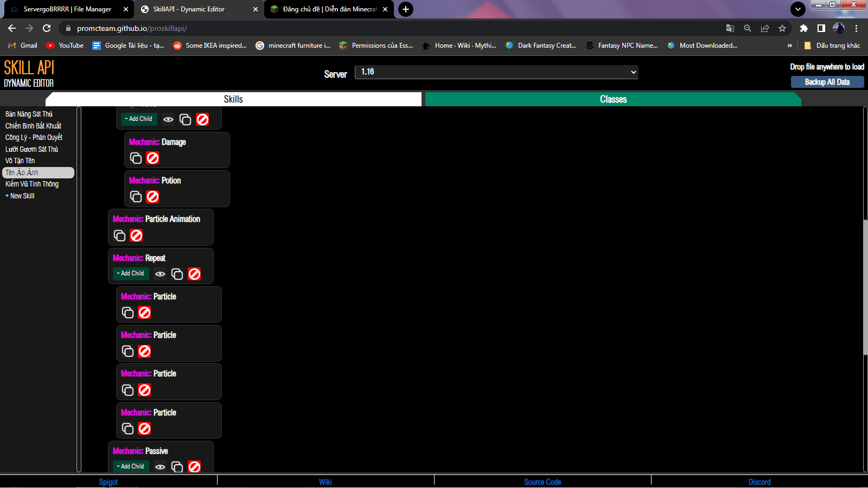Image resolution: width=868 pixels, height=488 pixels.
Task: Open the Chrome profile avatar
Action: coord(839,28)
